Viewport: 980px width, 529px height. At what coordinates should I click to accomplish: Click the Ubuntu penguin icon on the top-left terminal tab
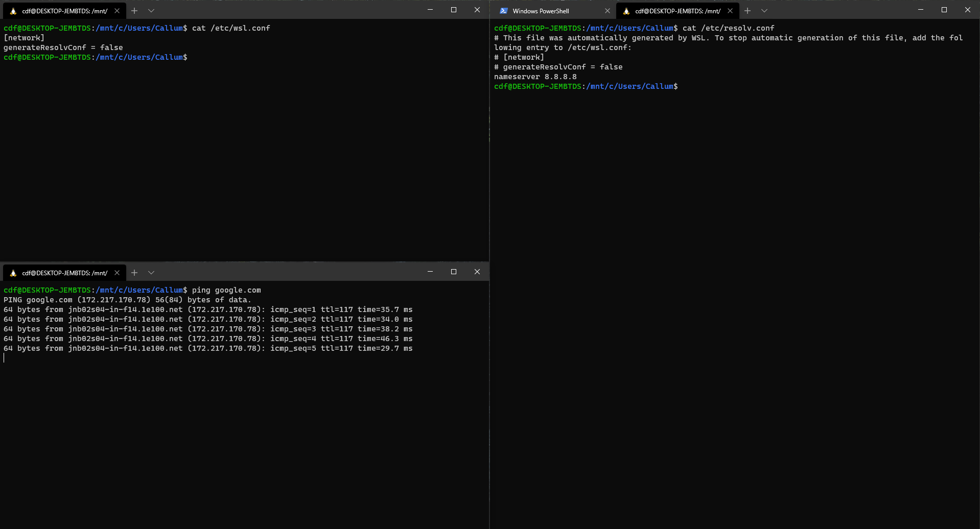(x=12, y=10)
